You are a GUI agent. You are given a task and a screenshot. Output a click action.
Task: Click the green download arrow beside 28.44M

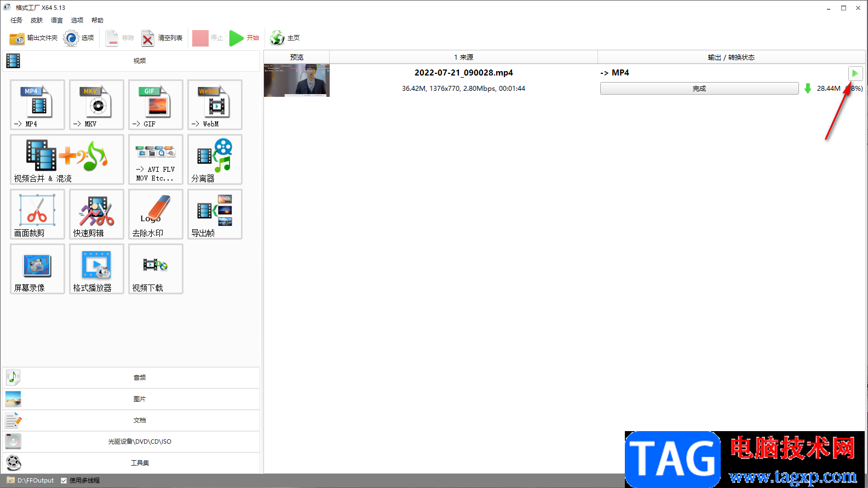tap(808, 88)
